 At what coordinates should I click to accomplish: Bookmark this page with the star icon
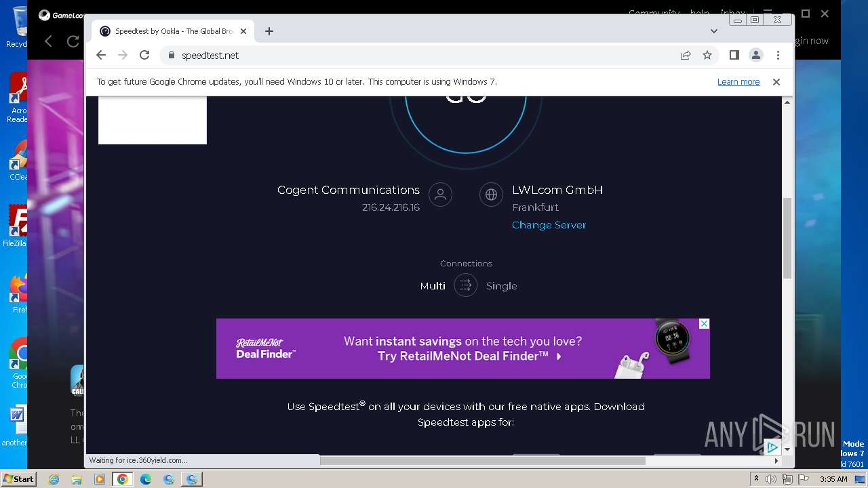click(x=707, y=55)
